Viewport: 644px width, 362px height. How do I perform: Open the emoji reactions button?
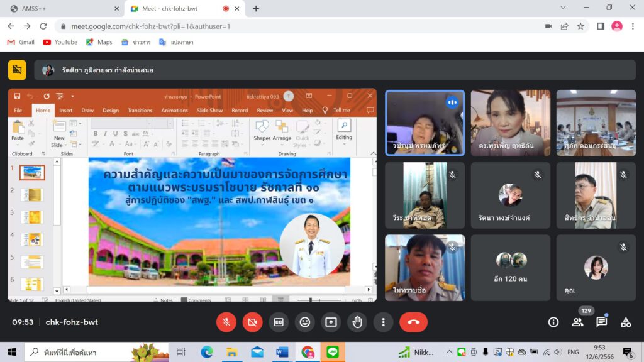(x=305, y=322)
